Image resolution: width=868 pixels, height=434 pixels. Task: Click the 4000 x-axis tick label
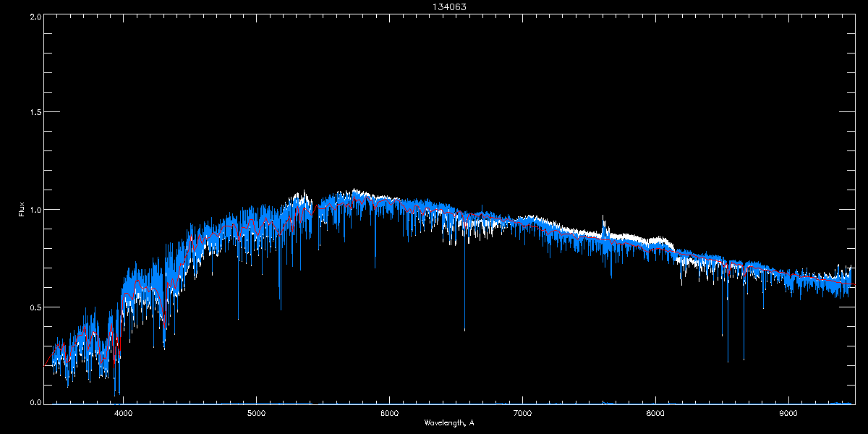point(124,414)
